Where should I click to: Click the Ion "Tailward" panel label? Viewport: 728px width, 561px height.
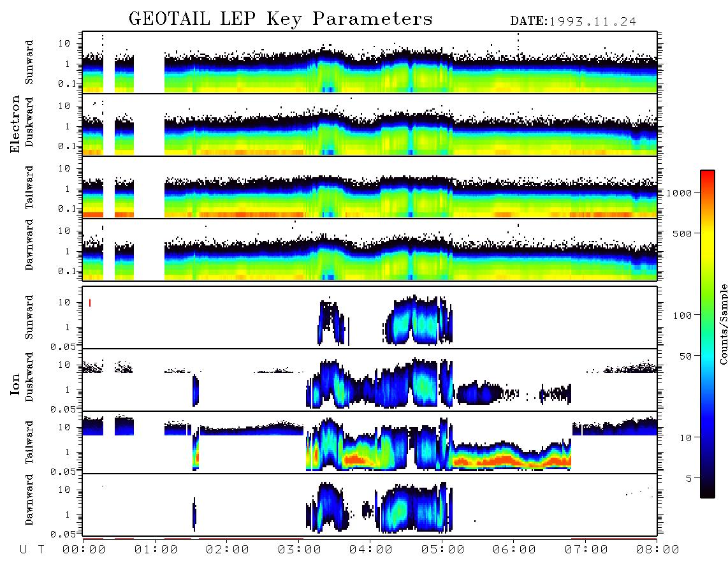[x=29, y=442]
